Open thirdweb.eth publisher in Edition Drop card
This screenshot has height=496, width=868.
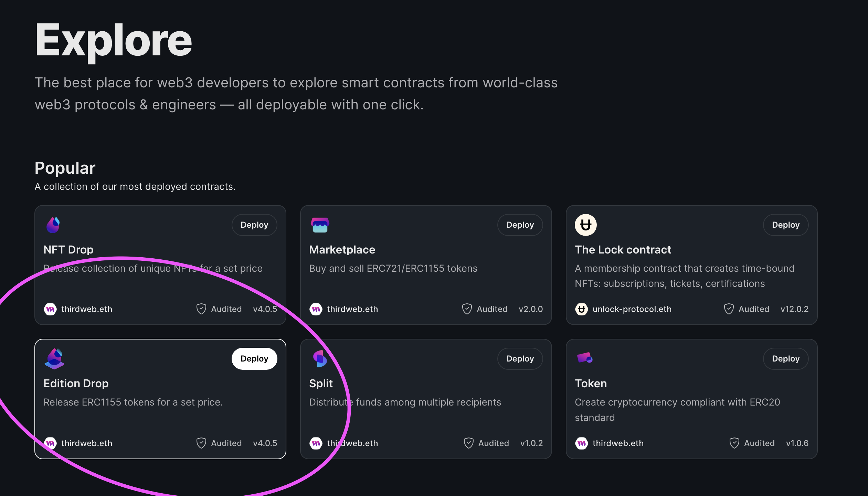point(87,443)
